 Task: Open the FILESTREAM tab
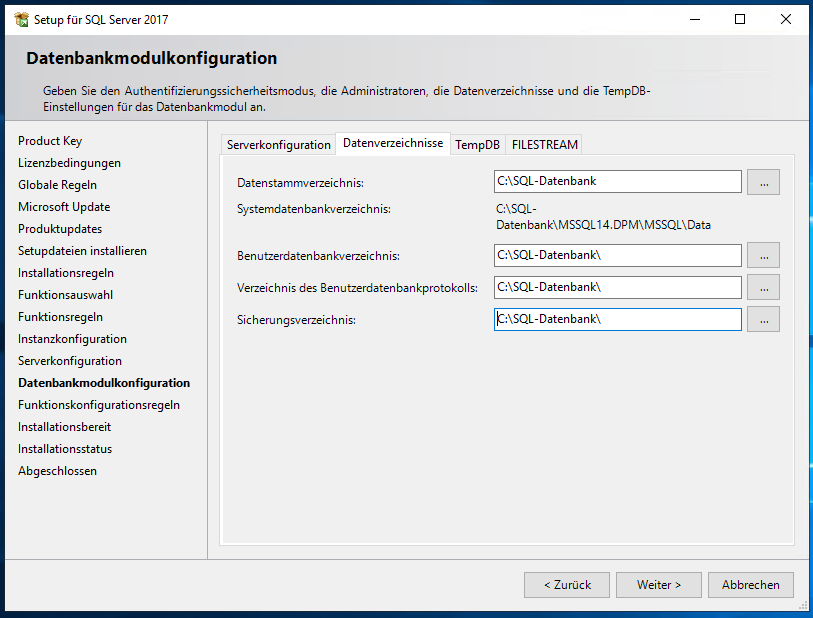(544, 145)
